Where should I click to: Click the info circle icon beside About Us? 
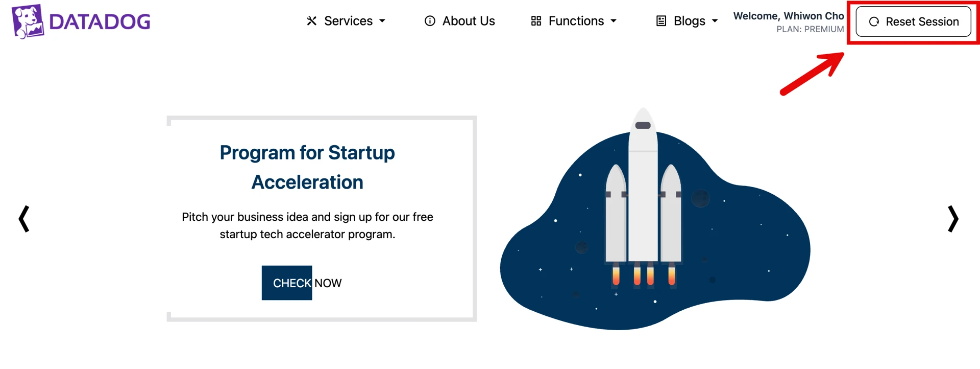point(430,21)
